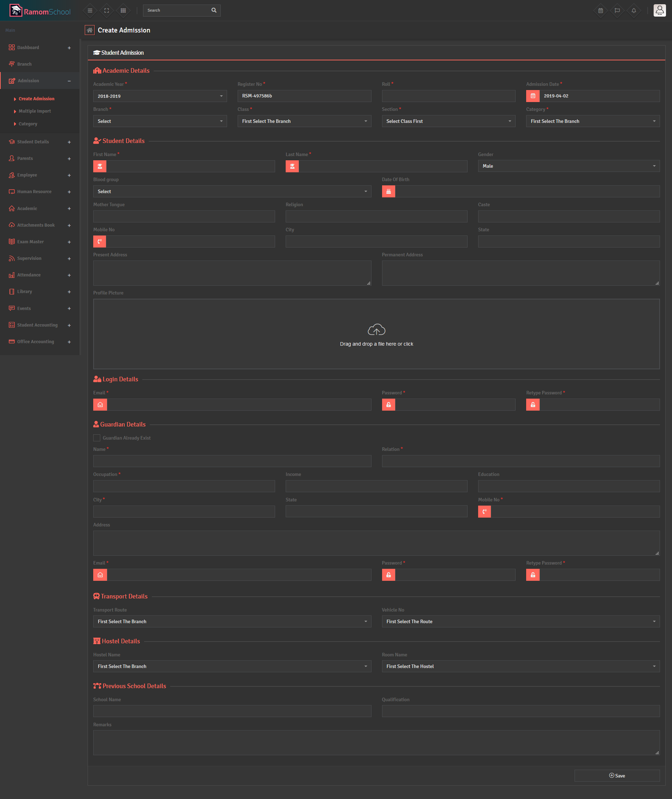Click the search magnifier icon
The height and width of the screenshot is (799, 672).
click(x=214, y=10)
